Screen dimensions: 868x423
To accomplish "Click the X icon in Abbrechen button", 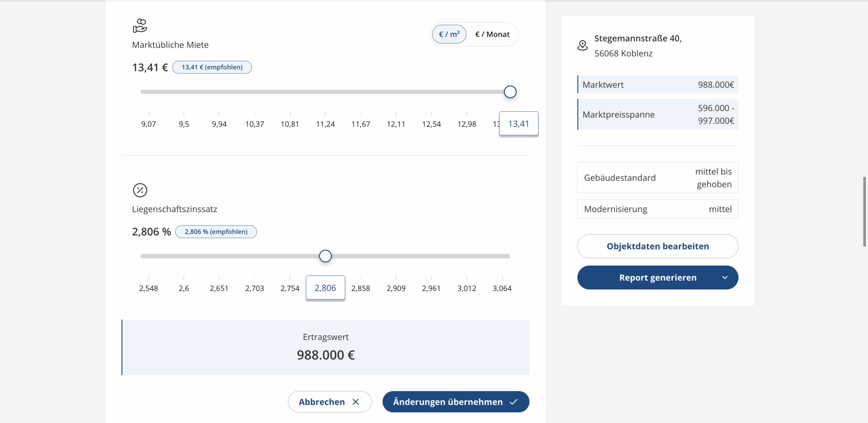I will tap(355, 402).
